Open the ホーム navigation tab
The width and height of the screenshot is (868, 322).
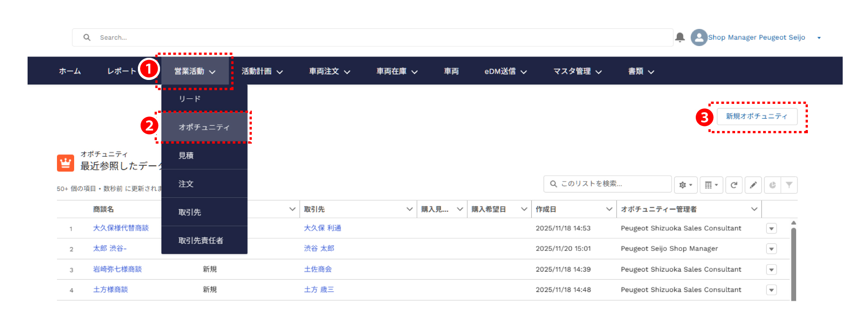tap(70, 71)
